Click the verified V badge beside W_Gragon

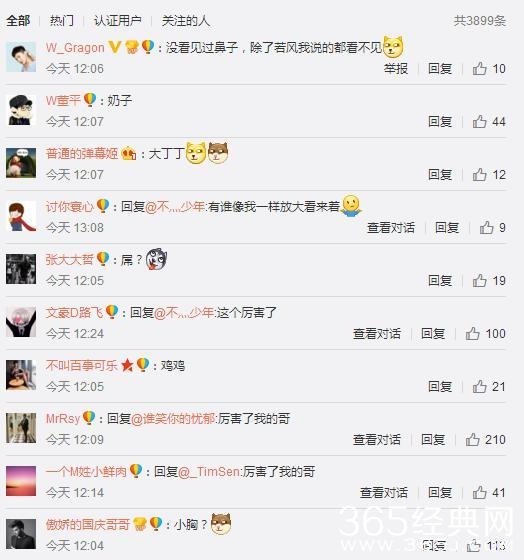coord(114,47)
